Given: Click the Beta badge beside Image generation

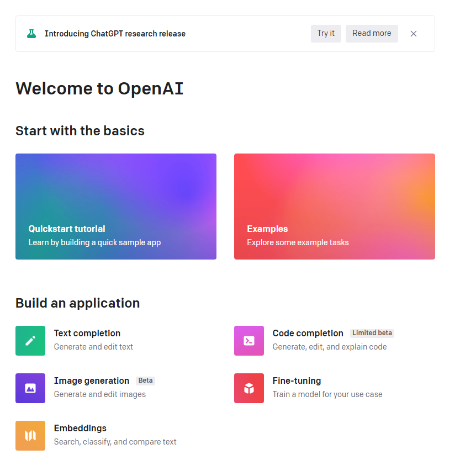Looking at the screenshot, I should (x=145, y=380).
